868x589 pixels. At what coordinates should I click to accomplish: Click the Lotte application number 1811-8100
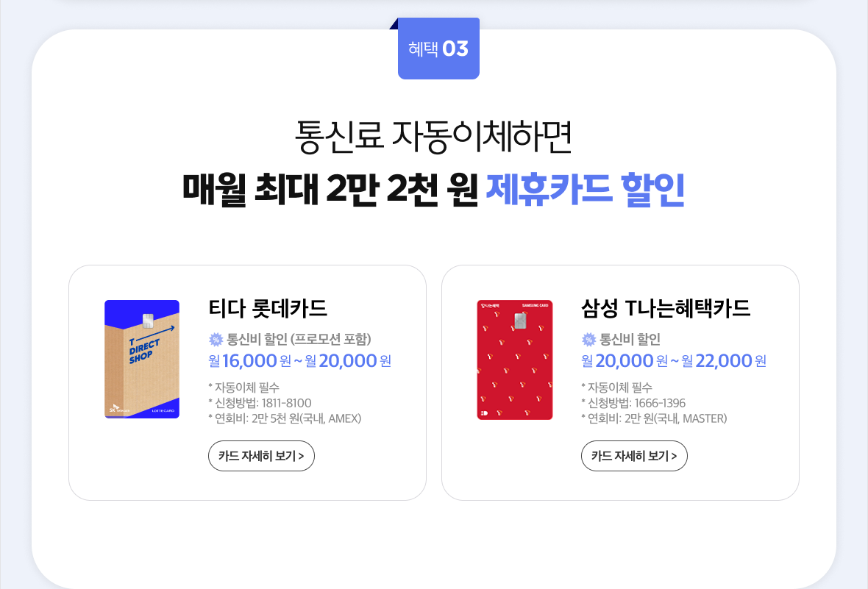283,403
